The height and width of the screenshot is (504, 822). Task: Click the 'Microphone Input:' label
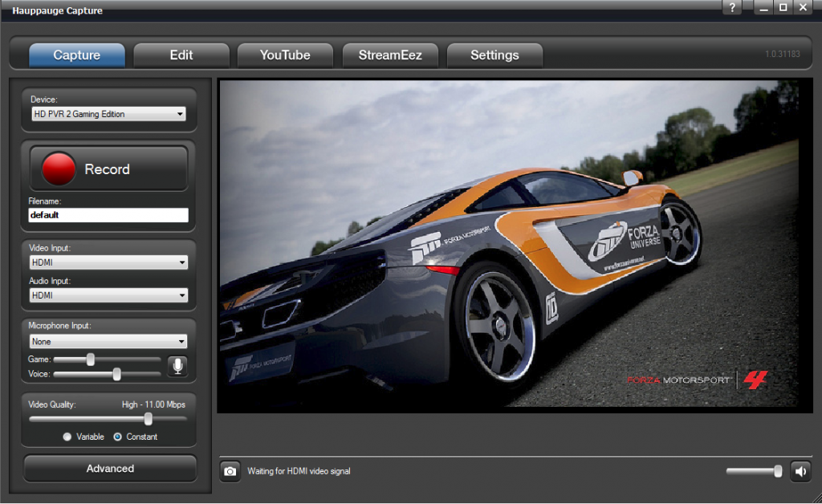tap(59, 325)
